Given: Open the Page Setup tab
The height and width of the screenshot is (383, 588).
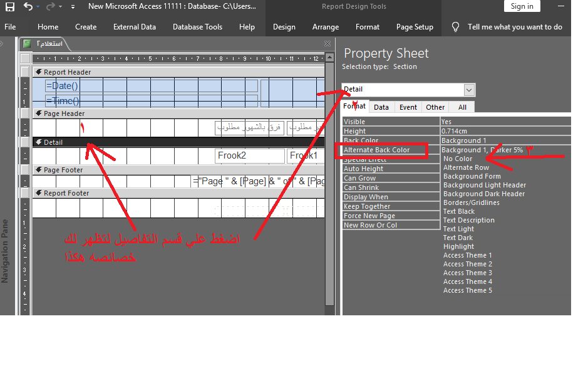Looking at the screenshot, I should (415, 27).
